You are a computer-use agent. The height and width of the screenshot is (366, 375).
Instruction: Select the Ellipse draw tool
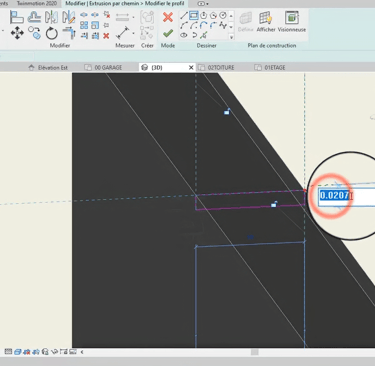coord(184,35)
